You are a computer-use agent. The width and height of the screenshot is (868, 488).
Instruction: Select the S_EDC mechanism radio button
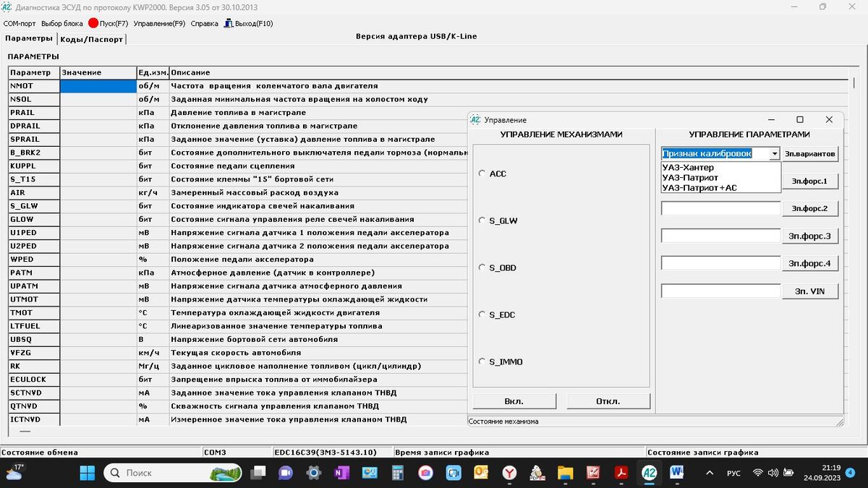(x=482, y=314)
